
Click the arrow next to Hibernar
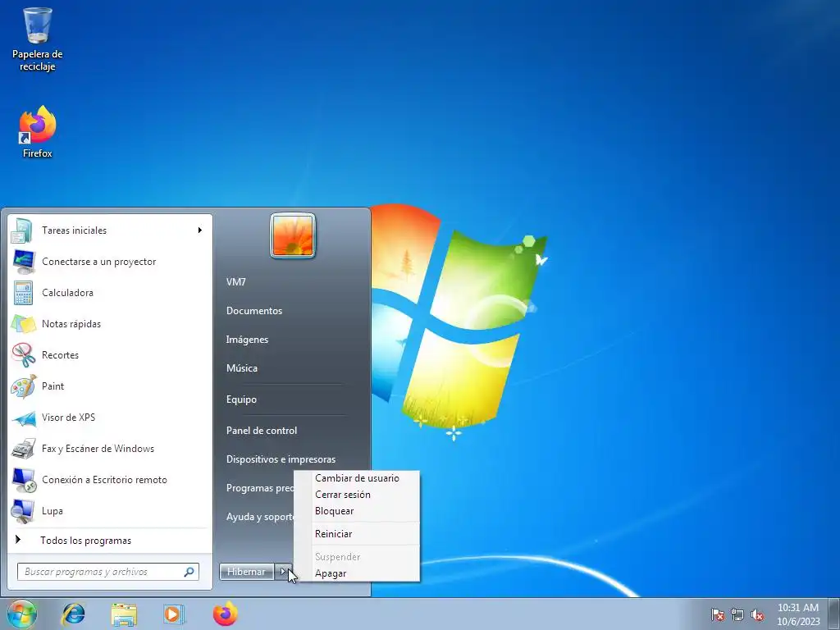(283, 572)
